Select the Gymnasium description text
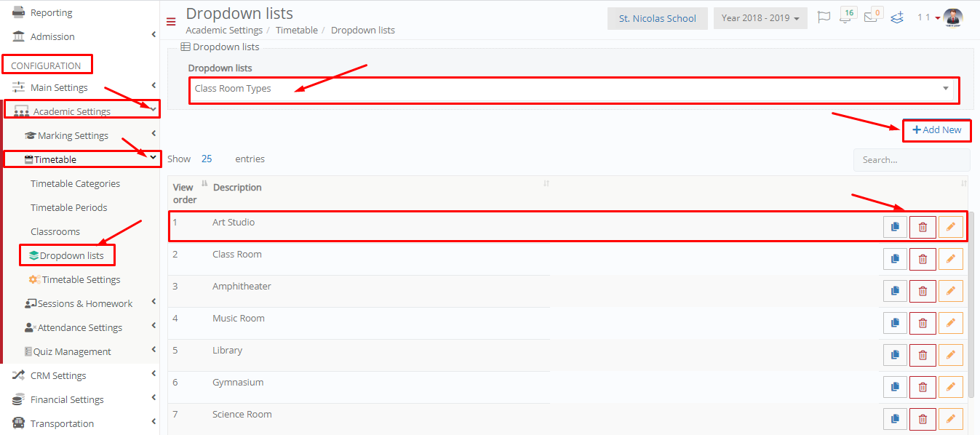The image size is (980, 435). tap(238, 382)
